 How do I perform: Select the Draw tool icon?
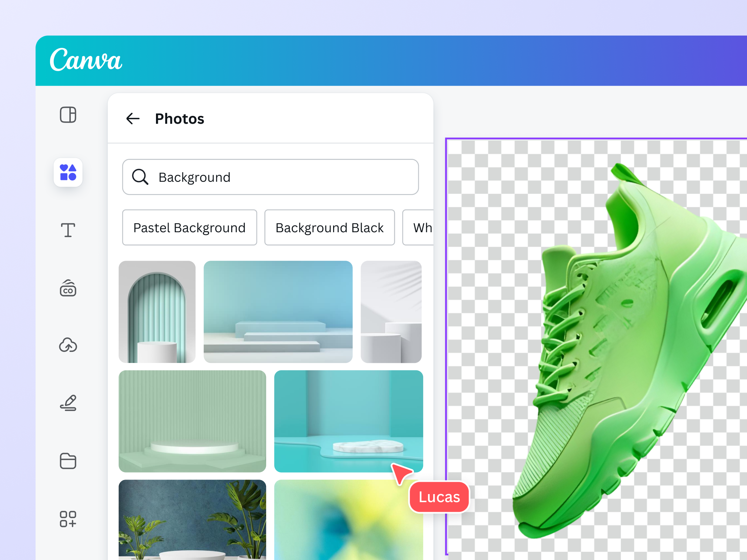pos(68,403)
